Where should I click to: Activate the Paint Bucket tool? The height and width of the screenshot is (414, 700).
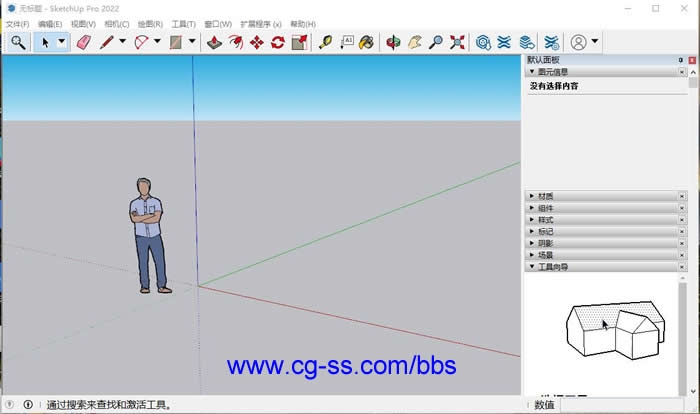click(367, 42)
